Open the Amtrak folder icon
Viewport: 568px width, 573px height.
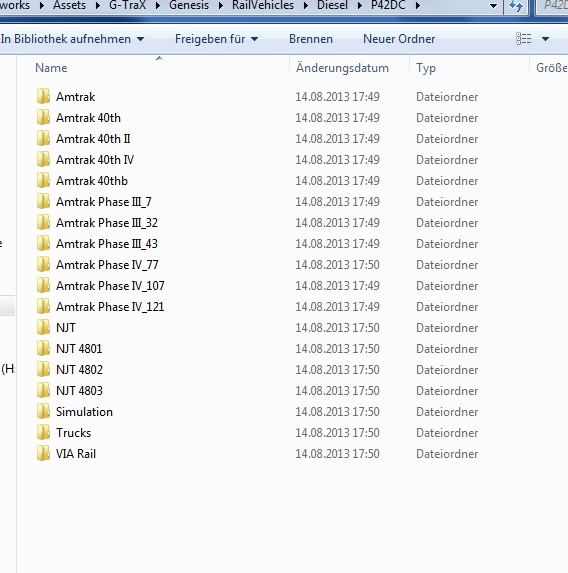(x=43, y=96)
